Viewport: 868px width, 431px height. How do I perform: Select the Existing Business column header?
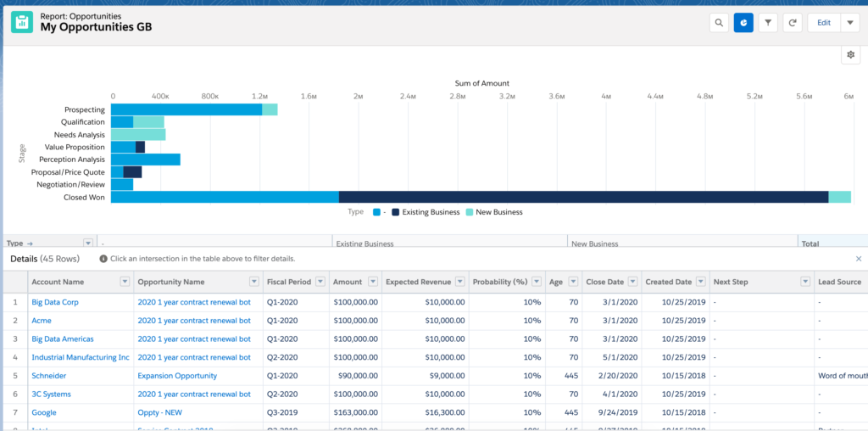click(x=449, y=243)
